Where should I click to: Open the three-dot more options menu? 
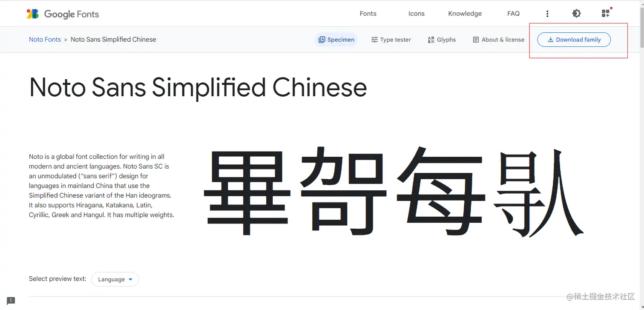point(547,14)
